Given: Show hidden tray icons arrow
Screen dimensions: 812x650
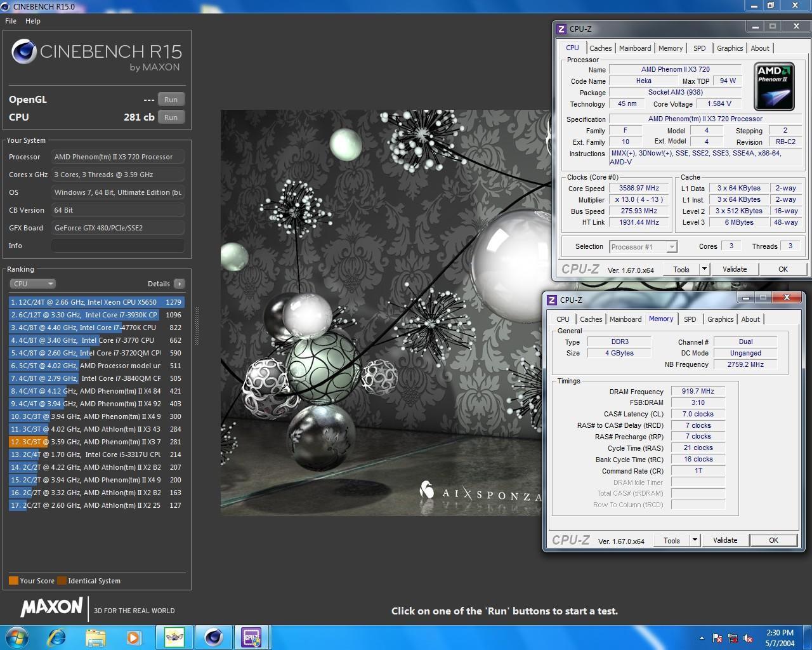Looking at the screenshot, I should coord(702,638).
